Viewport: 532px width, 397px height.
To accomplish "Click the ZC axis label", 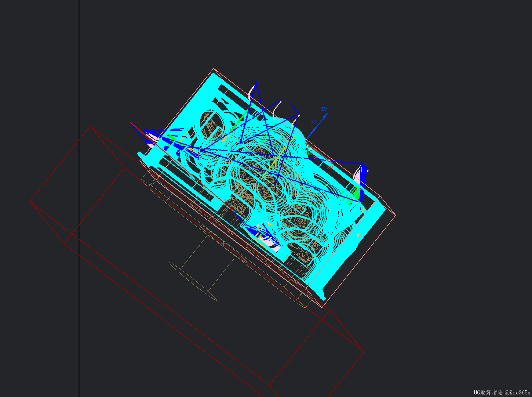I will (x=314, y=123).
